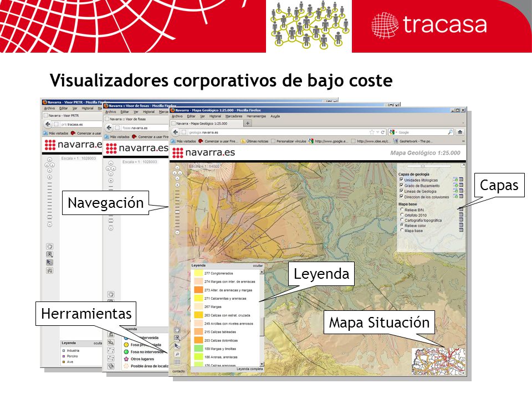Select the grid tool in geological map
532x399 pixels.
click(x=177, y=362)
